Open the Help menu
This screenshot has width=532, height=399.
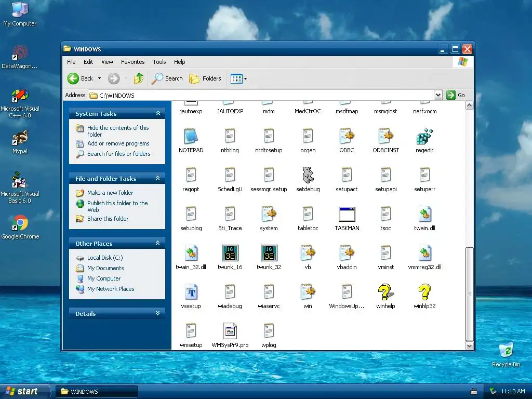point(179,62)
